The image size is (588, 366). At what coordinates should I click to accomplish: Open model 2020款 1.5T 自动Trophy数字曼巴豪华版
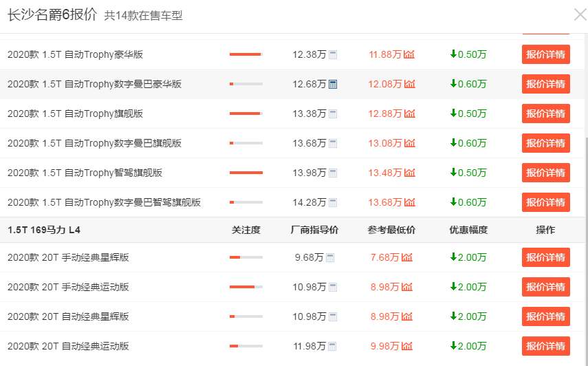click(x=94, y=84)
